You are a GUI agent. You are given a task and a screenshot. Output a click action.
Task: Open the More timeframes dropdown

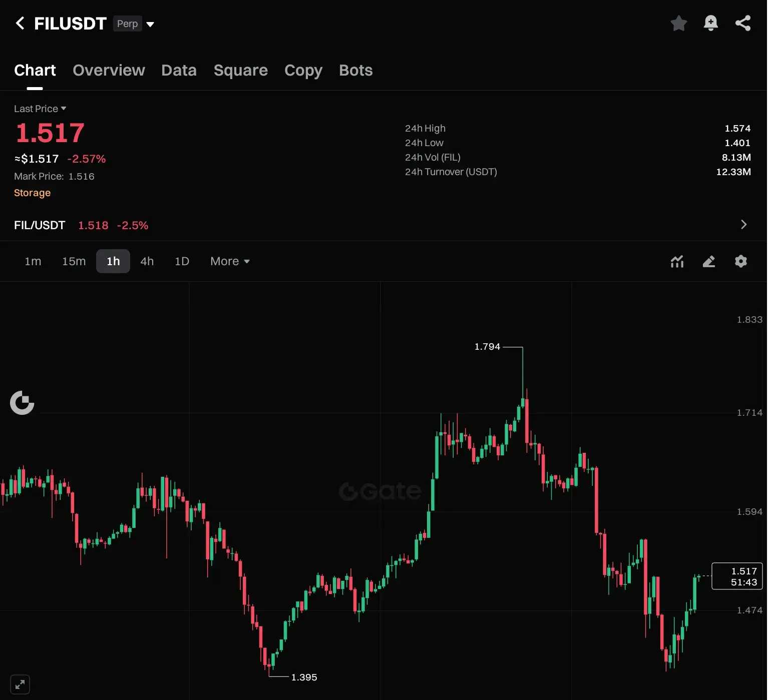230,261
